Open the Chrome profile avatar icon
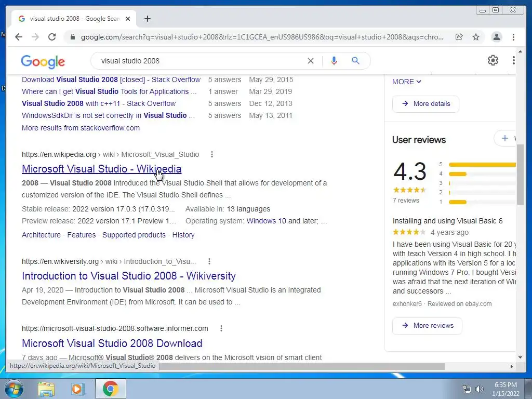The height and width of the screenshot is (399, 532). [x=496, y=37]
